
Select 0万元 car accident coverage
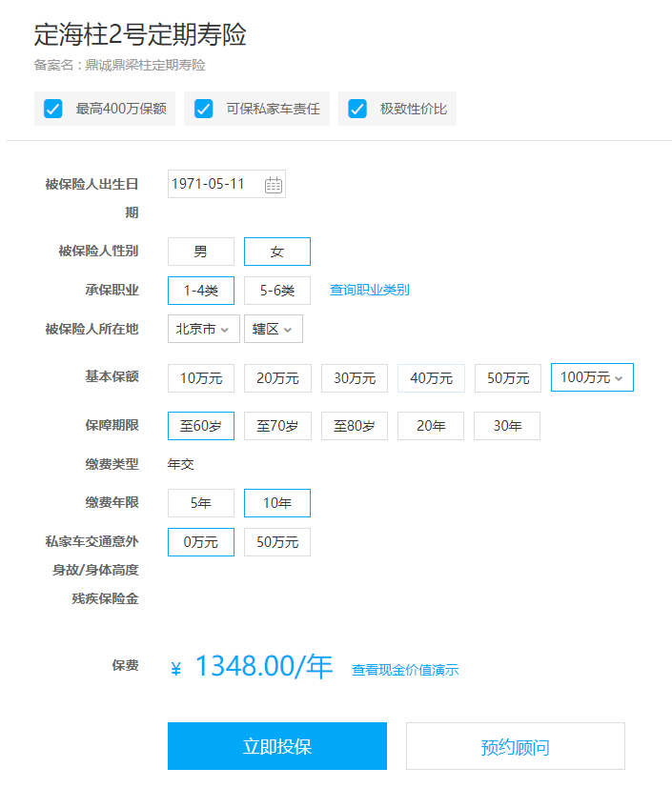pyautogui.click(x=201, y=542)
